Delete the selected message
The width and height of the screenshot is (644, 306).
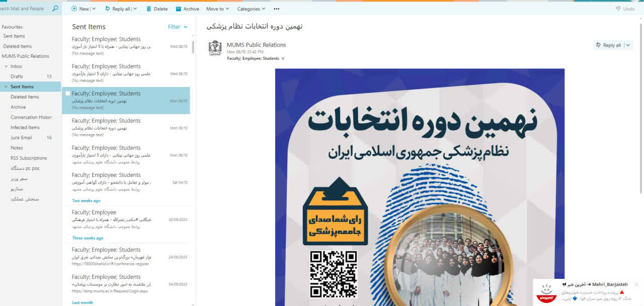coord(157,9)
